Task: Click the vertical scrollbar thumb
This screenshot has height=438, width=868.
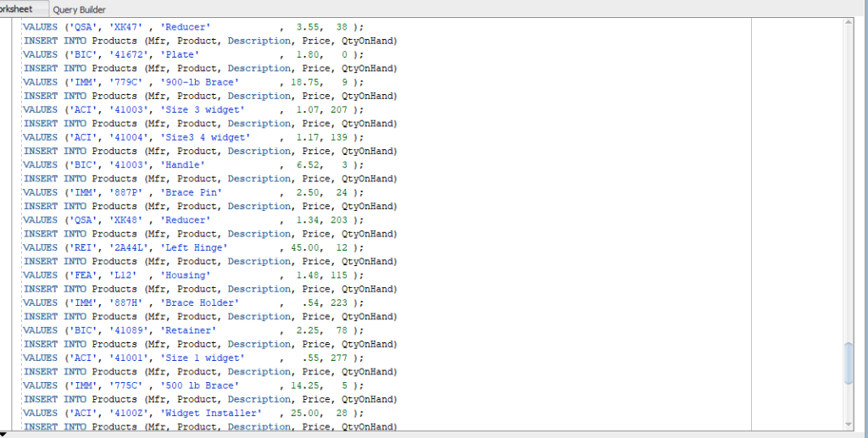Action: click(848, 363)
